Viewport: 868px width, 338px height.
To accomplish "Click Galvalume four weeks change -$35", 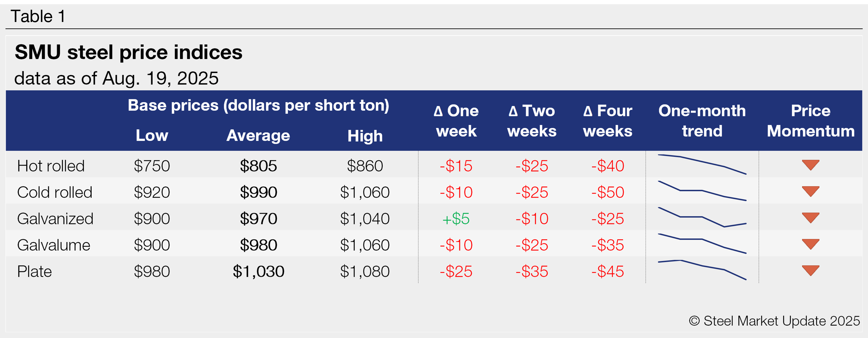I will (x=608, y=245).
